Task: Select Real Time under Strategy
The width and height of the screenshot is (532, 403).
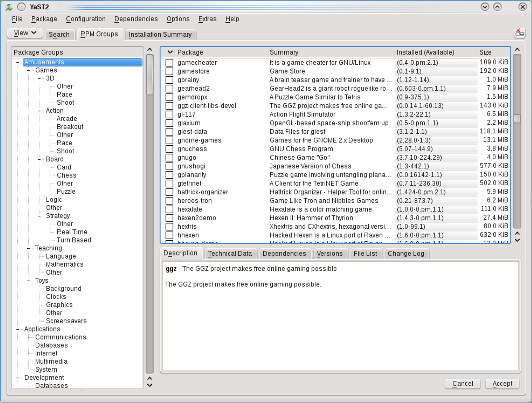Action: [72, 232]
